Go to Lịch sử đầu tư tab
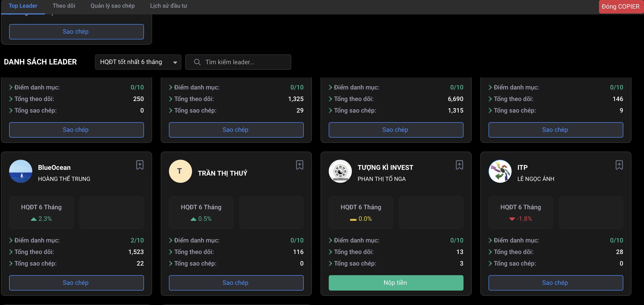Image resolution: width=644 pixels, height=305 pixels. [x=168, y=6]
